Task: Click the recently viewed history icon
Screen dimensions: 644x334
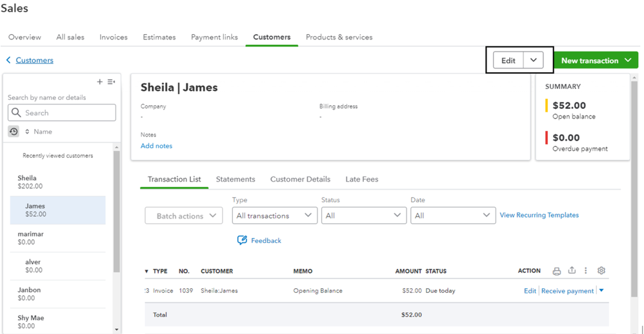Action: (x=14, y=132)
